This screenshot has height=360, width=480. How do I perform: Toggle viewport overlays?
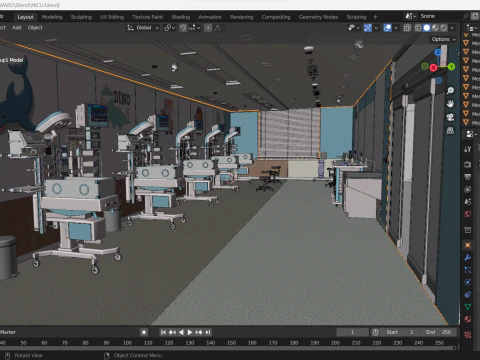pyautogui.click(x=387, y=28)
